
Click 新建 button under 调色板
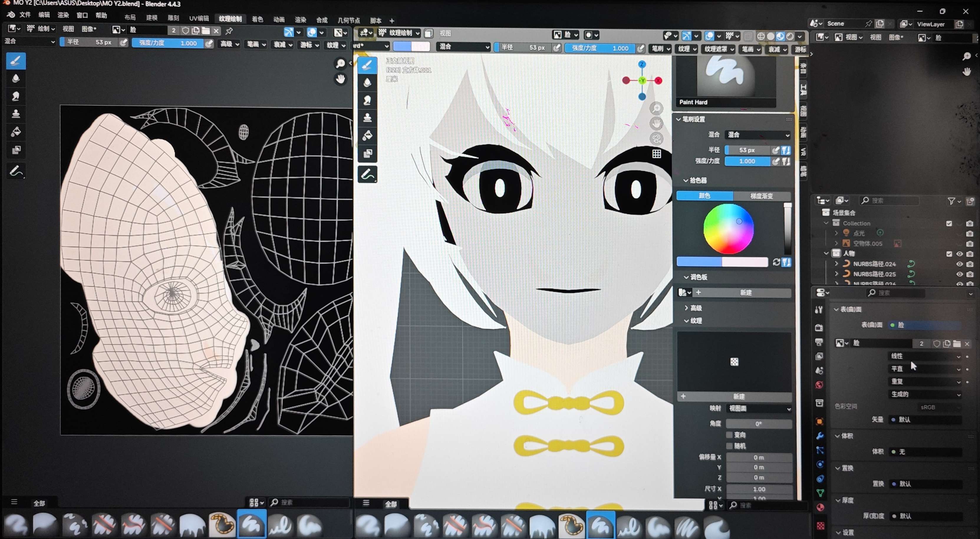tap(746, 293)
